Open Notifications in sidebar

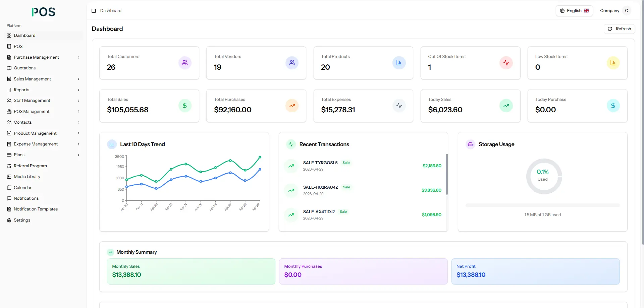click(44, 198)
